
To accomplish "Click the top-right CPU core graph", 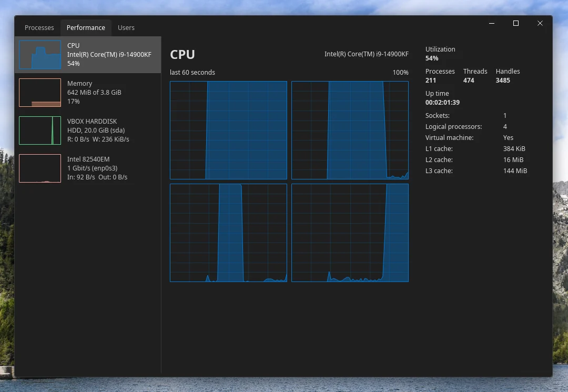I will click(350, 130).
